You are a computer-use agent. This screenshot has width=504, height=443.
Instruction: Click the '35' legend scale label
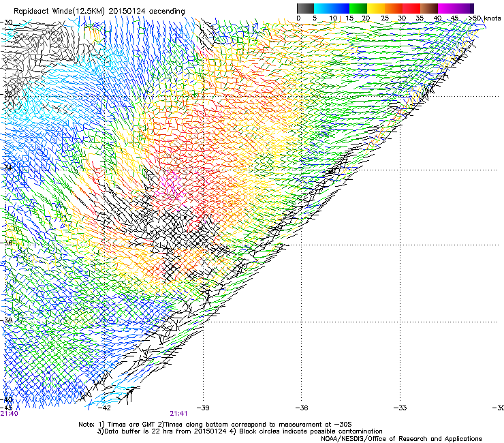[420, 18]
